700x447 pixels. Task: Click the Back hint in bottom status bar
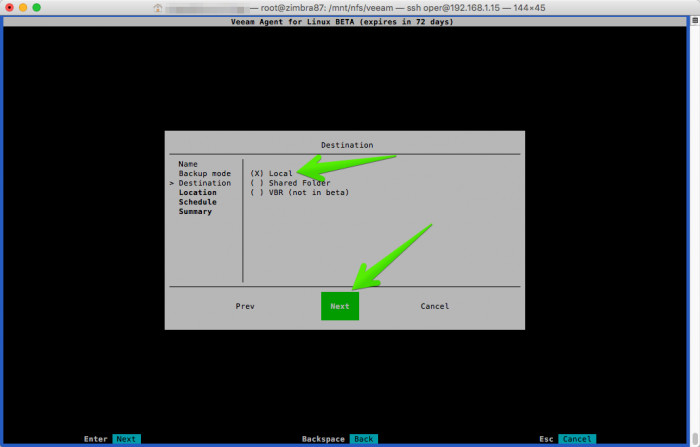click(x=363, y=439)
